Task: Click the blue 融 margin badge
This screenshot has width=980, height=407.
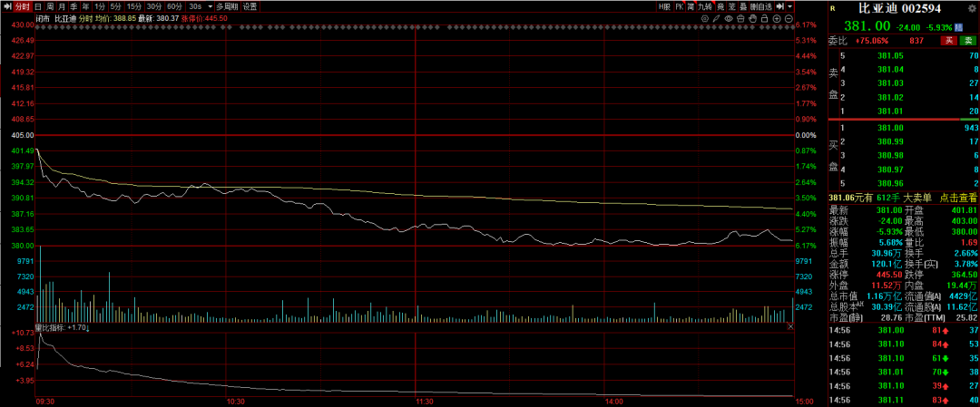Action: 958,27
